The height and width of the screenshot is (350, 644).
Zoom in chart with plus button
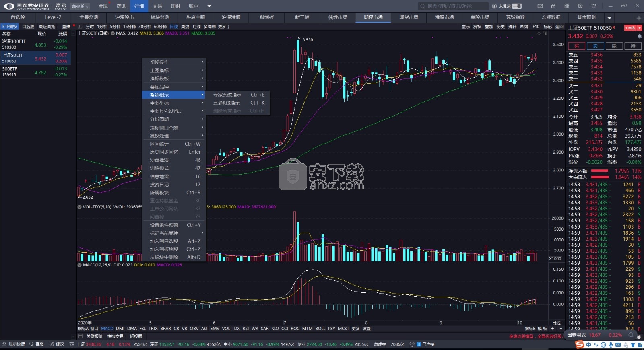click(x=553, y=329)
